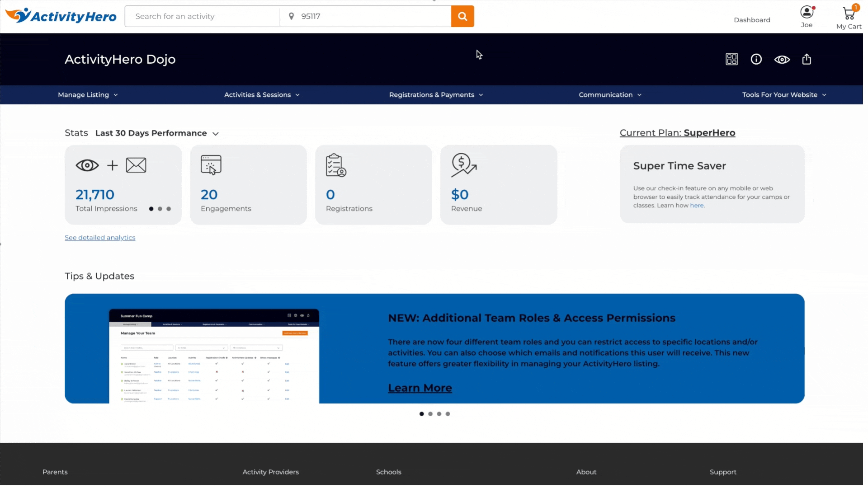The width and height of the screenshot is (868, 488).
Task: Click the 0 Registrations value
Action: (x=330, y=195)
